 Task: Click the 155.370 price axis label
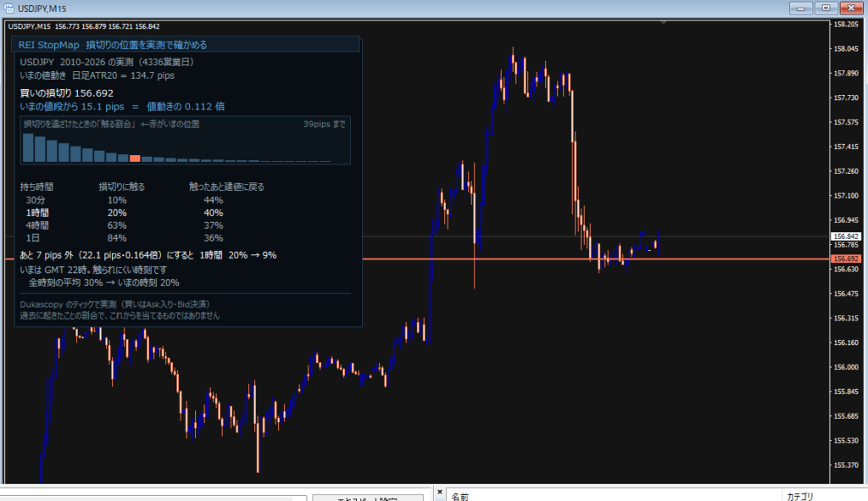846,465
